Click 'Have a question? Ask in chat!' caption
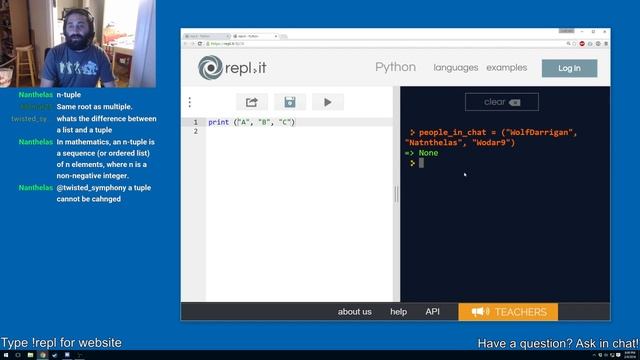The image size is (640, 360). coord(558,343)
